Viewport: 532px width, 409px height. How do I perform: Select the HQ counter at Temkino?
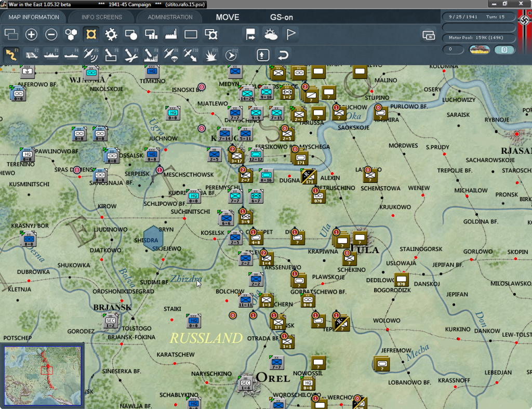152,71
